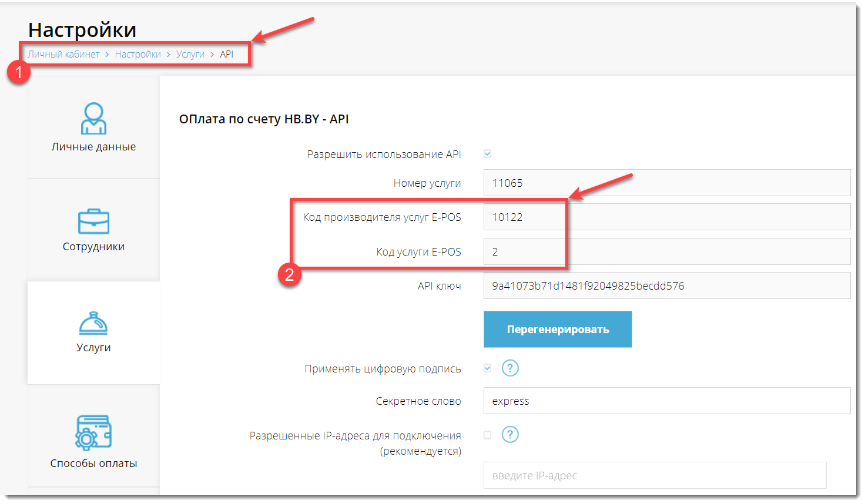This screenshot has height=504, width=865.
Task: Focus the API ключ field
Action: 667,285
